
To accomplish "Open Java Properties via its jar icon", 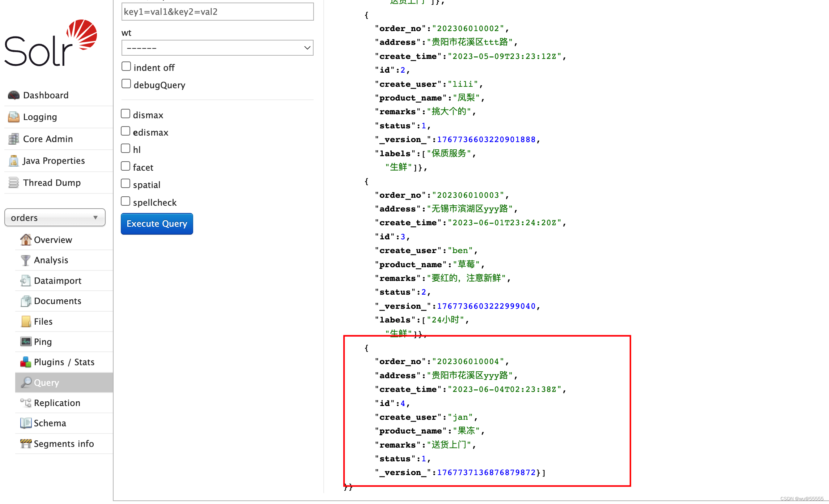I will click(13, 161).
